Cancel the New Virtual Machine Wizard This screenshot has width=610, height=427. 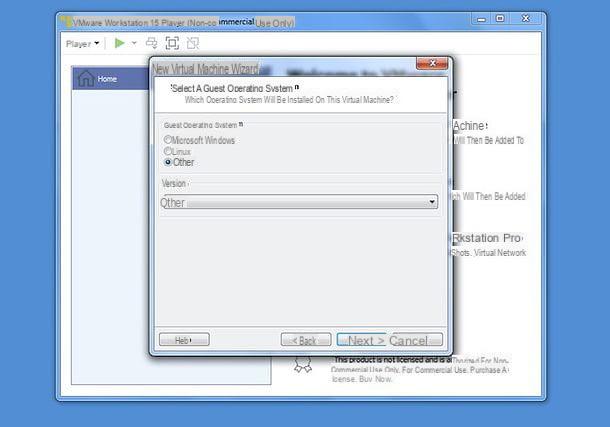pyautogui.click(x=415, y=340)
